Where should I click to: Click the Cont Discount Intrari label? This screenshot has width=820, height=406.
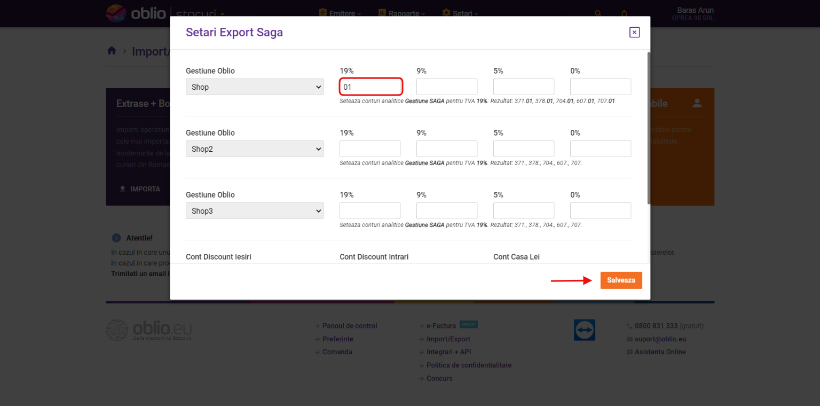coord(374,257)
